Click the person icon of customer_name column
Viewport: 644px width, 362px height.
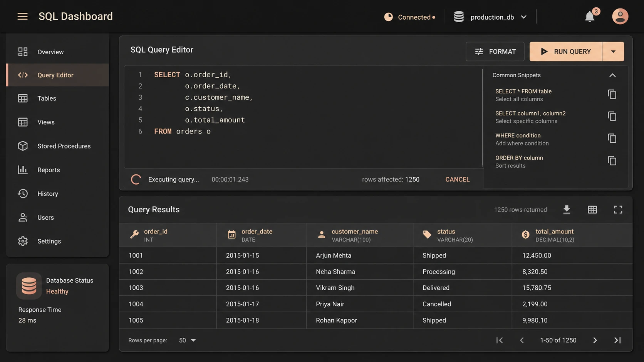[x=322, y=234]
